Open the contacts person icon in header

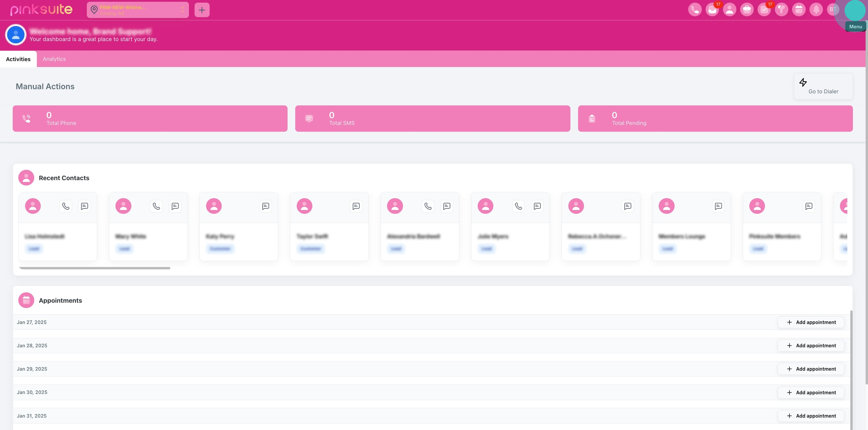(730, 9)
